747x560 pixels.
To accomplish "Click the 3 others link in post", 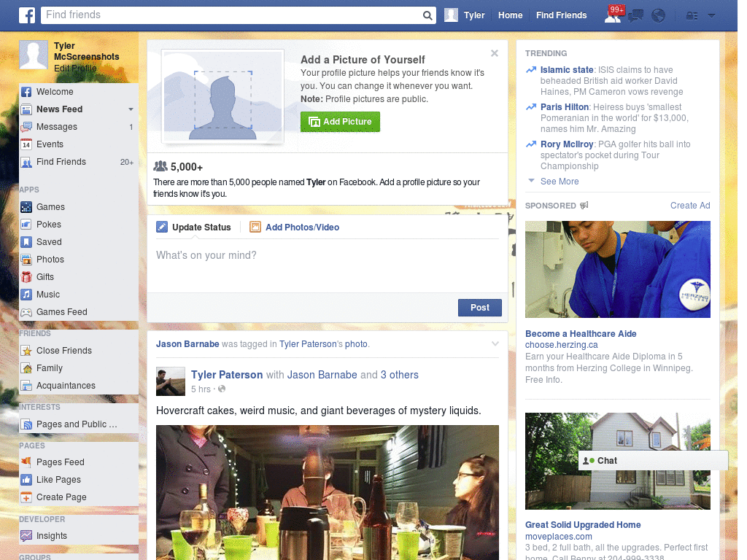I will tap(399, 375).
